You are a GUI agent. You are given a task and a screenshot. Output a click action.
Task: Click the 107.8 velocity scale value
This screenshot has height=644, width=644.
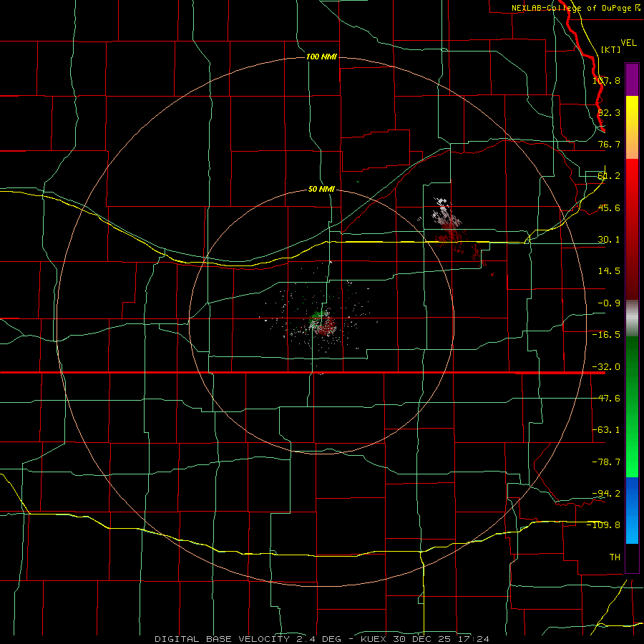[606, 80]
